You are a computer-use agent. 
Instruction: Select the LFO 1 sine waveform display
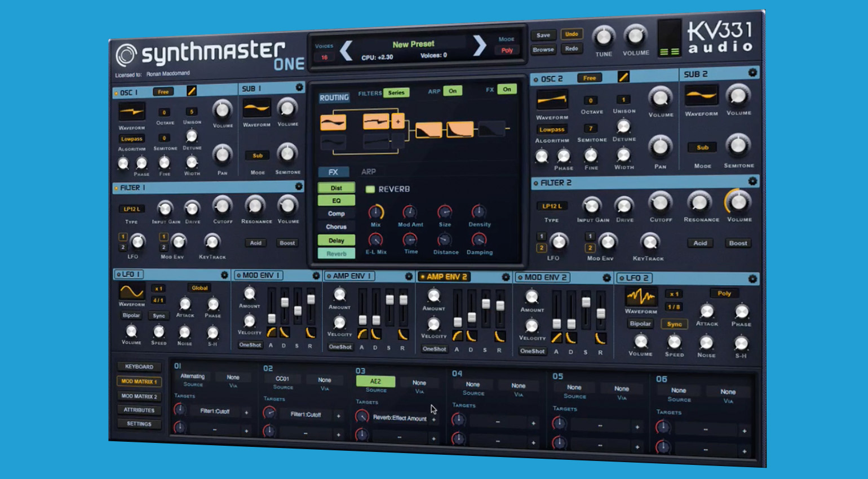pos(131,291)
